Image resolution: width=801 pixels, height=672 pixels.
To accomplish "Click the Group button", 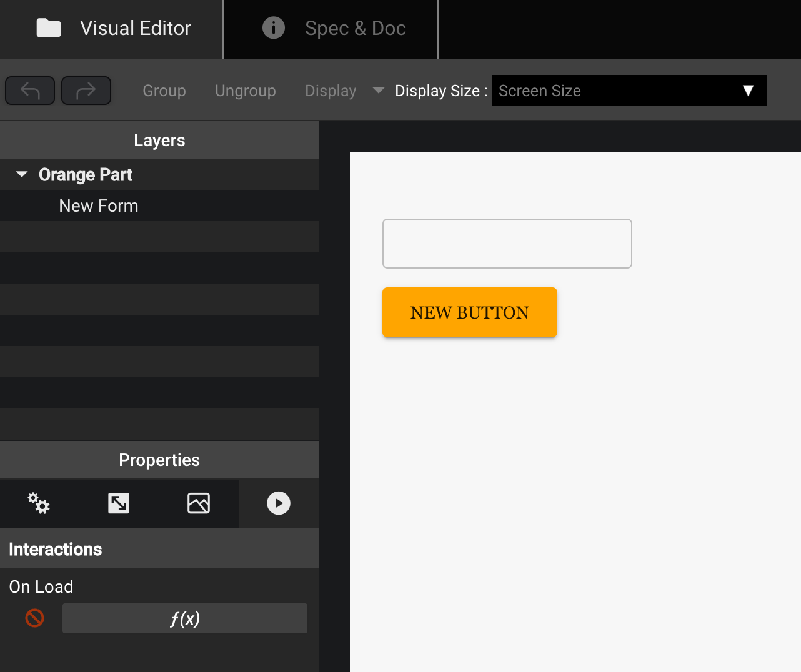I will pos(164,90).
